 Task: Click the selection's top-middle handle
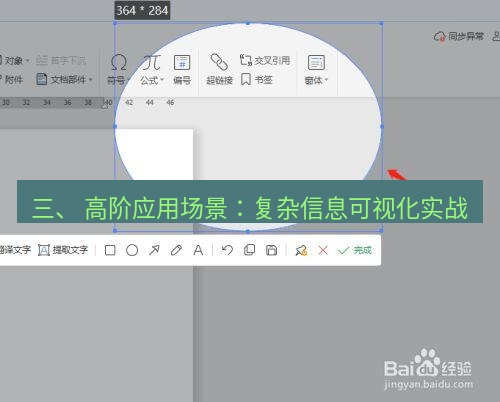point(248,23)
